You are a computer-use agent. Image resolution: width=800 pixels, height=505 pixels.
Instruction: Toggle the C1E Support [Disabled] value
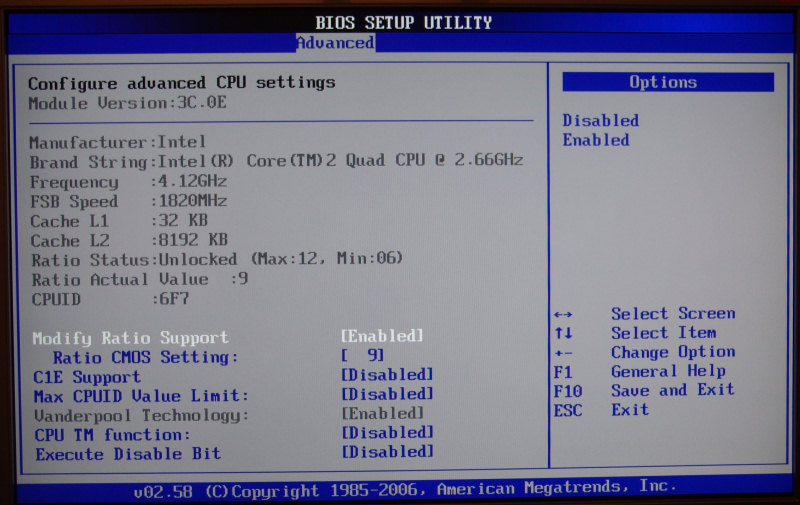(x=387, y=376)
